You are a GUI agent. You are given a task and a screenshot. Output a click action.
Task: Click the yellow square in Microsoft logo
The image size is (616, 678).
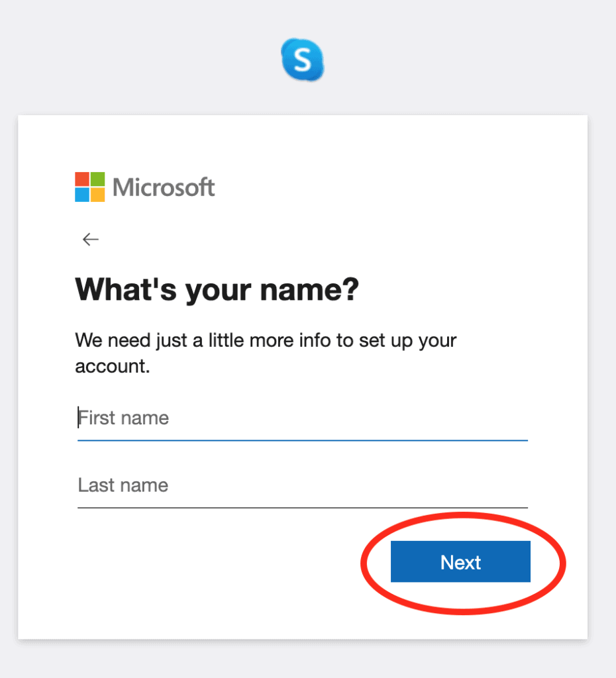[x=97, y=195]
